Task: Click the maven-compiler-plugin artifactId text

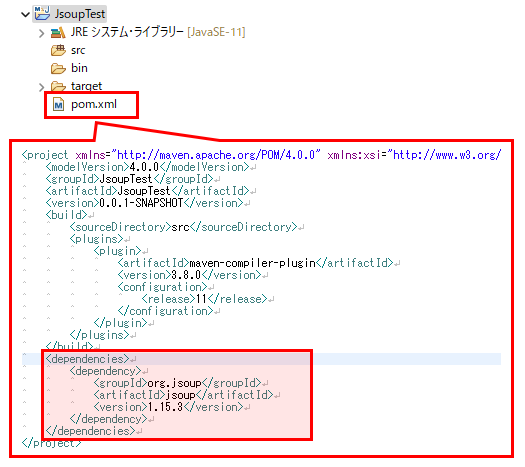Action: pos(252,263)
